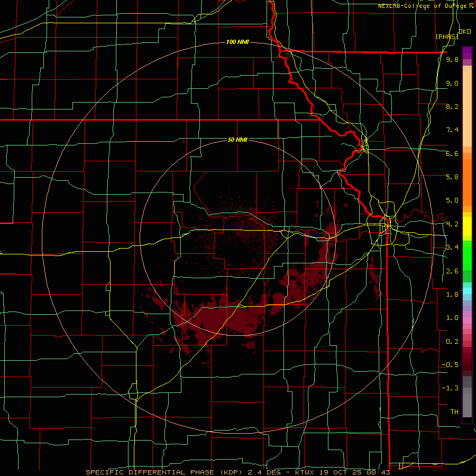Click the 100 NMI range ring label
Image resolution: width=476 pixels, height=476 pixels.
pos(237,42)
